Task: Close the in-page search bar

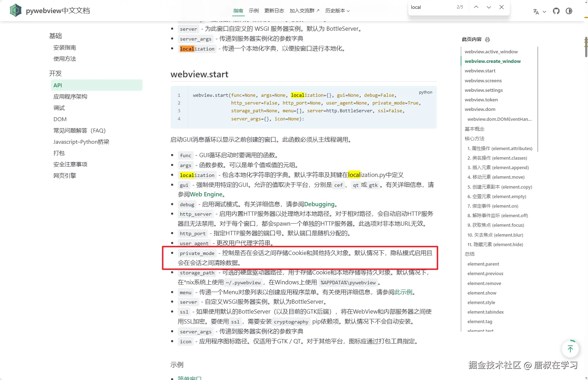Action: coord(502,7)
